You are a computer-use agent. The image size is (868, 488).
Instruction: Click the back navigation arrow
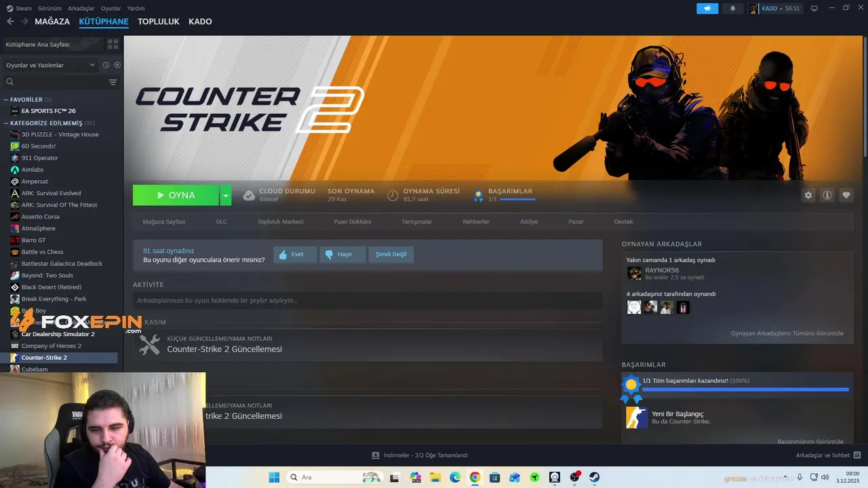click(10, 22)
